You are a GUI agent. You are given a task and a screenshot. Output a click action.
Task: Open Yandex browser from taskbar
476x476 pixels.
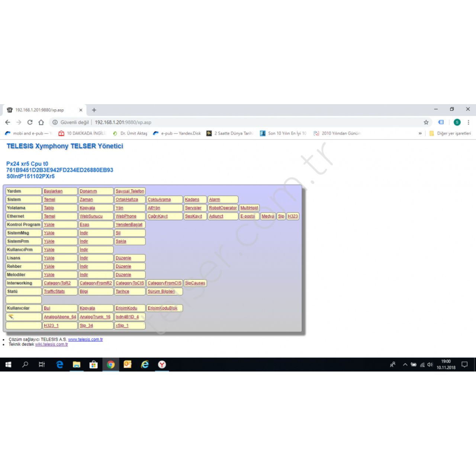(x=162, y=364)
